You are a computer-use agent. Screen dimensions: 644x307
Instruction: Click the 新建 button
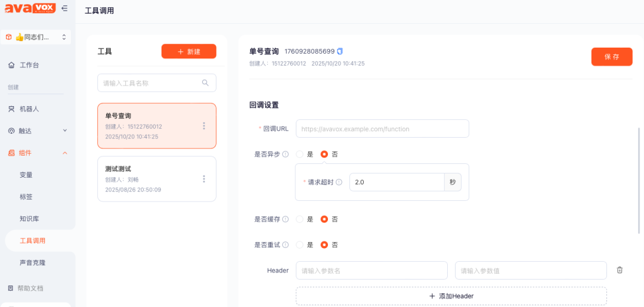point(189,51)
